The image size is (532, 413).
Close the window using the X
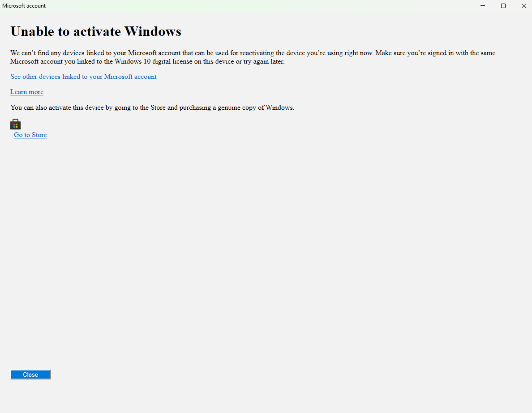point(523,6)
